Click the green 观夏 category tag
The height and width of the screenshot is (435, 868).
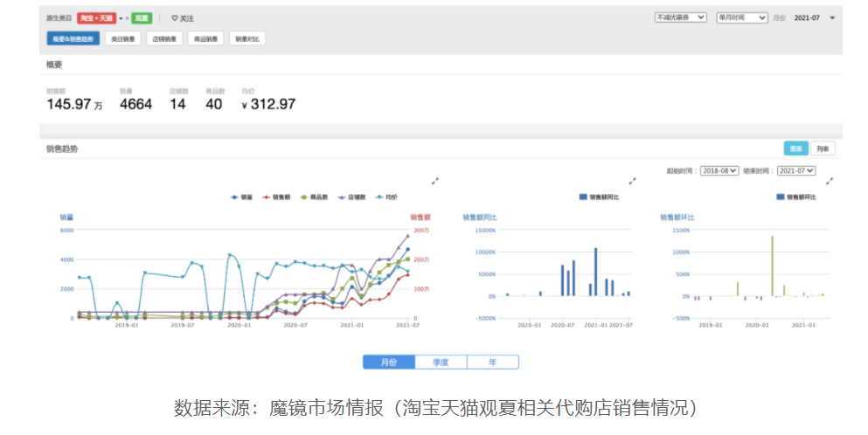pos(142,17)
